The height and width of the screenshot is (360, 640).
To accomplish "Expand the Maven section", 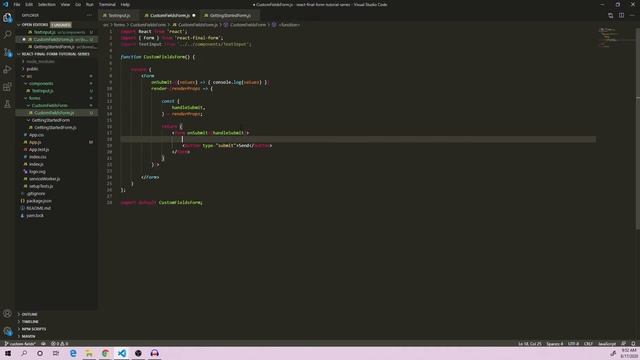I will (27, 336).
